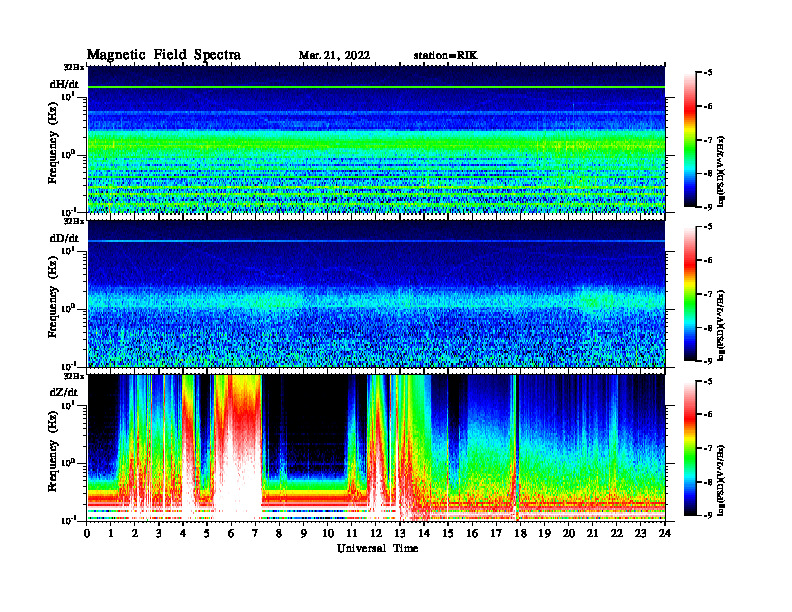
Task: Click the log(PSD) label beside dZ/dt color bar
Action: tap(721, 479)
